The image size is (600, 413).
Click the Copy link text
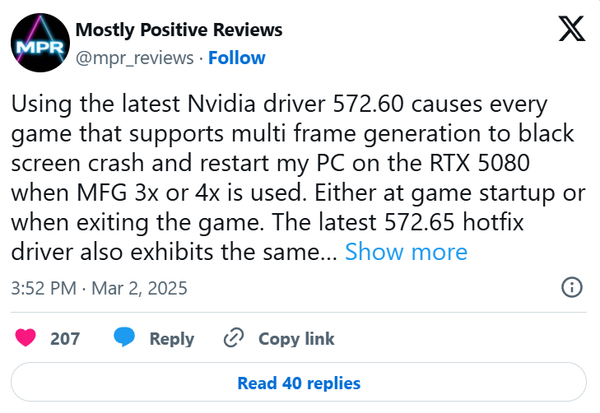pyautogui.click(x=296, y=338)
